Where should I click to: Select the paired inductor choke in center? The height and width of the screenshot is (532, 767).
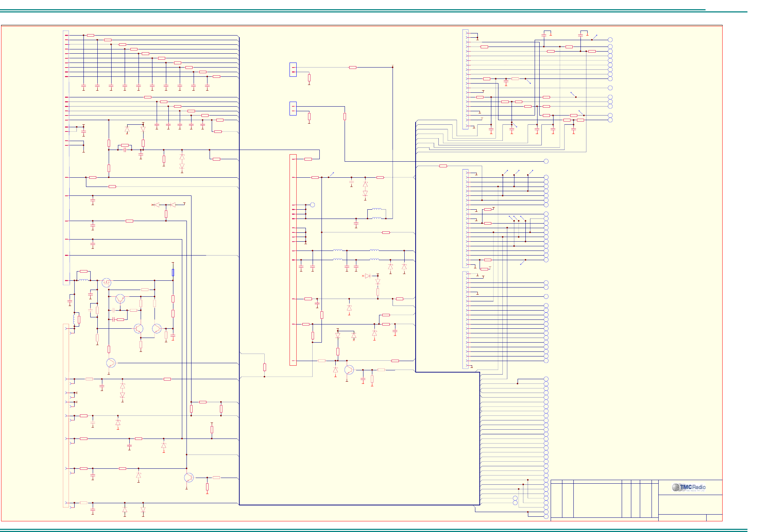(377, 214)
